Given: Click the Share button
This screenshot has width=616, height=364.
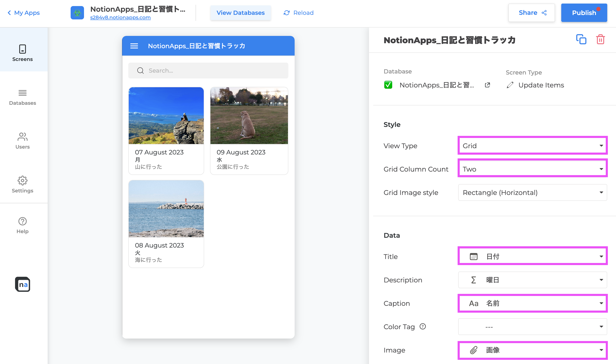Looking at the screenshot, I should click(532, 13).
